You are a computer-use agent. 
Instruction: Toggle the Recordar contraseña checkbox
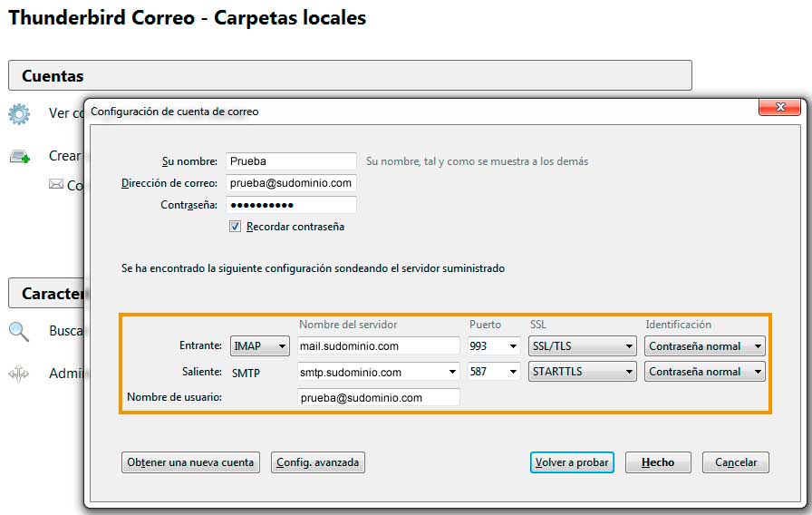(x=235, y=227)
